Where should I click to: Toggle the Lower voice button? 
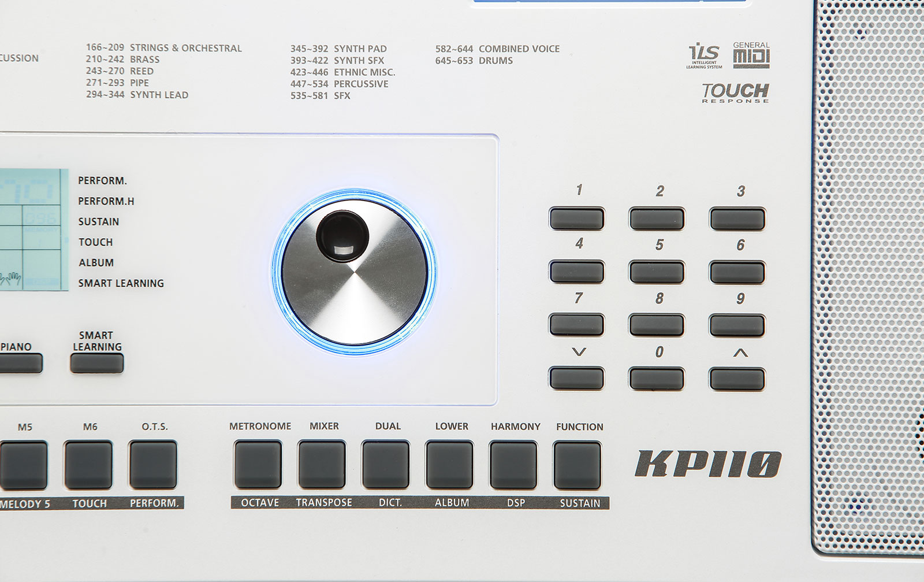coord(449,465)
